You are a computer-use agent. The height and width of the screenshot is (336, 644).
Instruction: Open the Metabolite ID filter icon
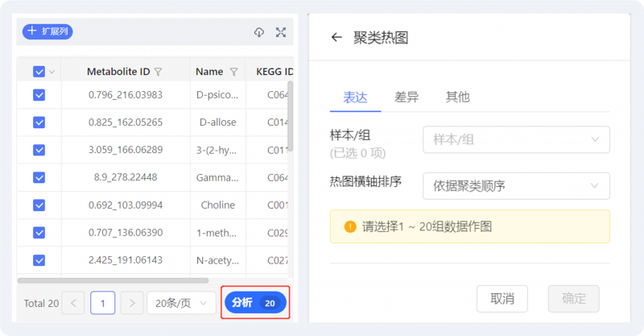[159, 72]
